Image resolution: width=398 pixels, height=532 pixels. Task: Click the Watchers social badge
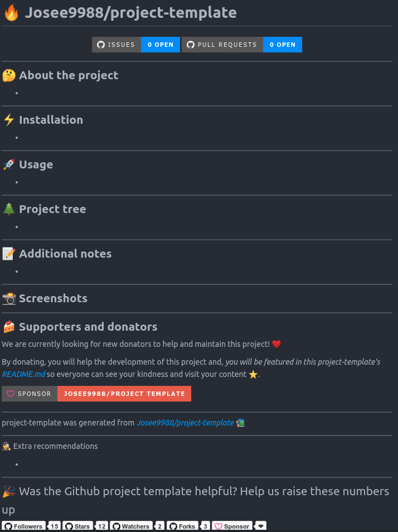tap(130, 526)
